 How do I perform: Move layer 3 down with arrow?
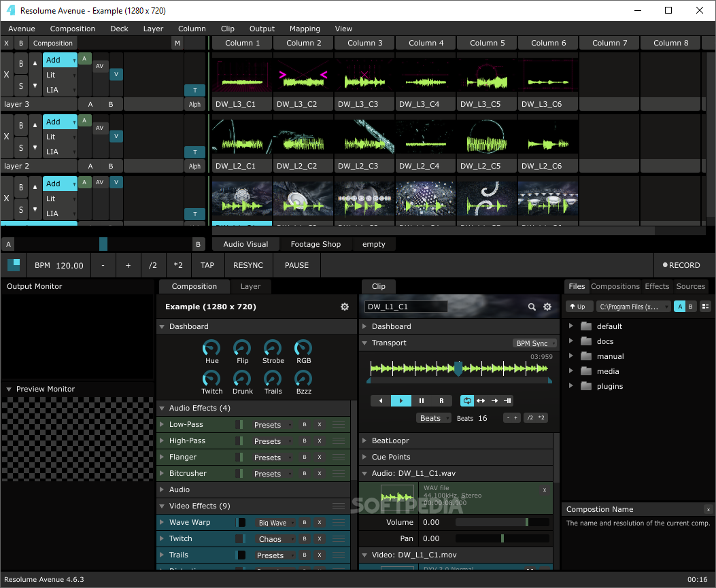pyautogui.click(x=35, y=86)
